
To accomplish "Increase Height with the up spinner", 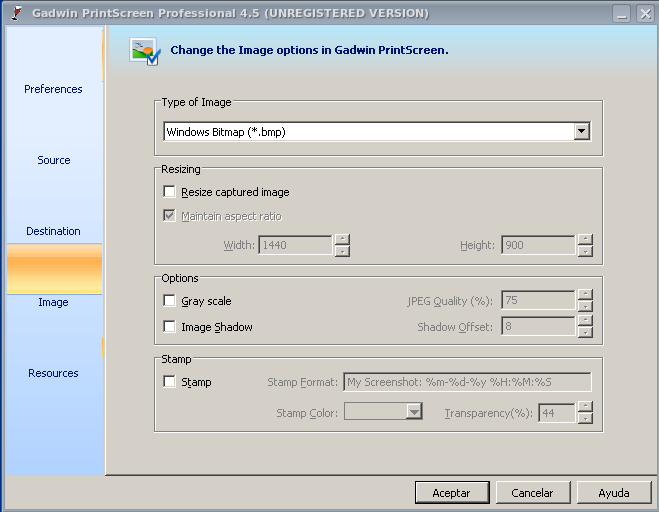I will [585, 240].
